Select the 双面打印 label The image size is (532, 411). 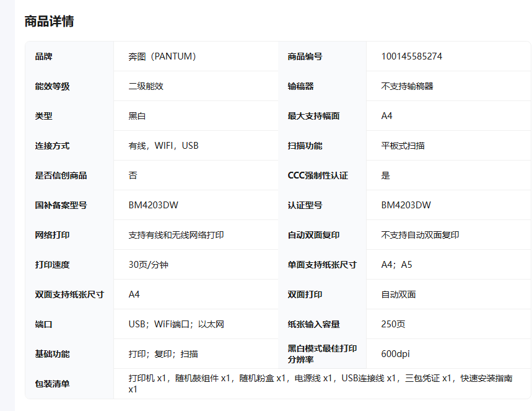point(305,295)
